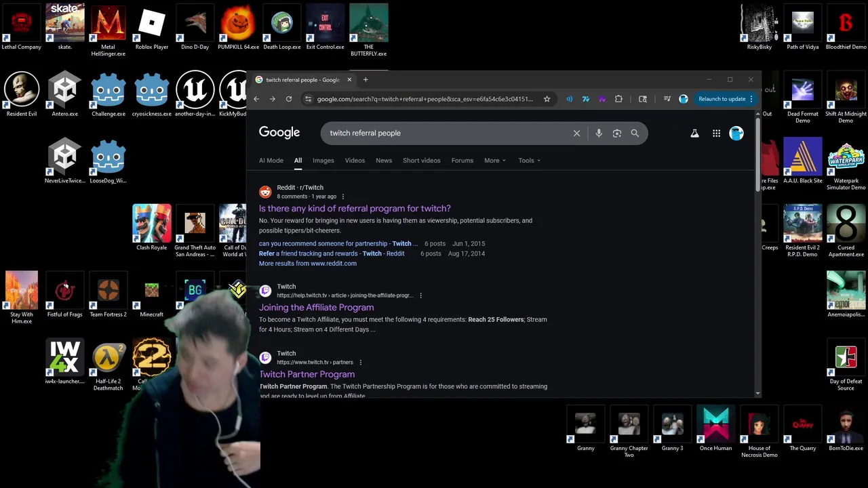Launch Metal HellSinger.exe shortcut
Screen dimensions: 868x488
(108, 30)
